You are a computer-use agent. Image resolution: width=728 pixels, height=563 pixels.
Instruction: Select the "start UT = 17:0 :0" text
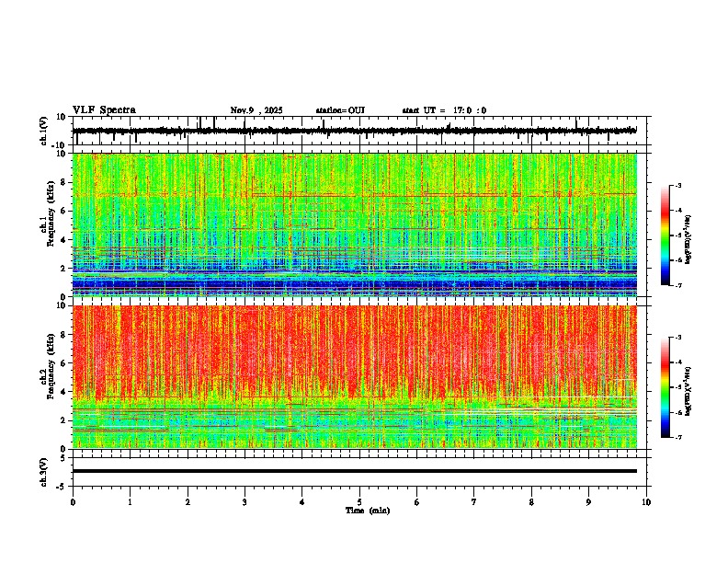(x=444, y=110)
